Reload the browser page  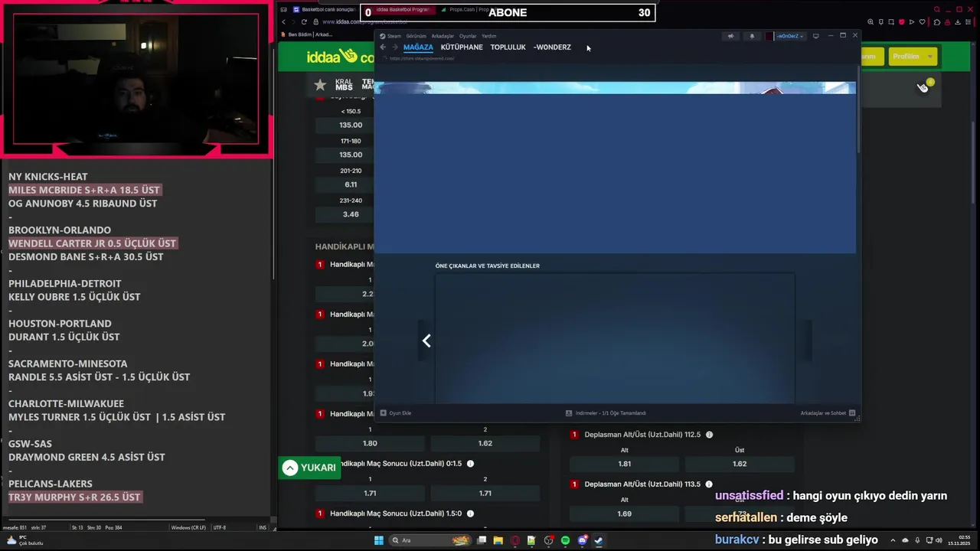(304, 22)
